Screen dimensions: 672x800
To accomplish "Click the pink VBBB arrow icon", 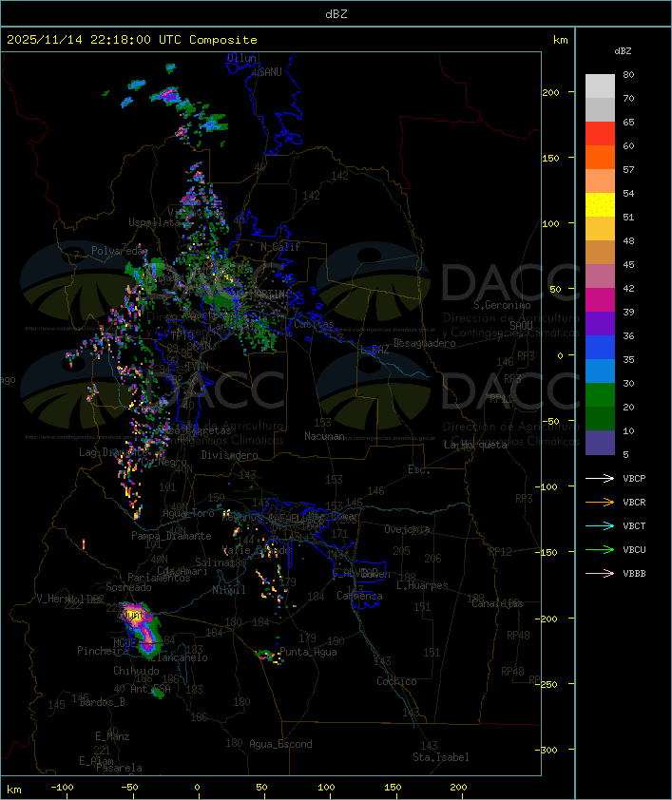I will [x=600, y=573].
